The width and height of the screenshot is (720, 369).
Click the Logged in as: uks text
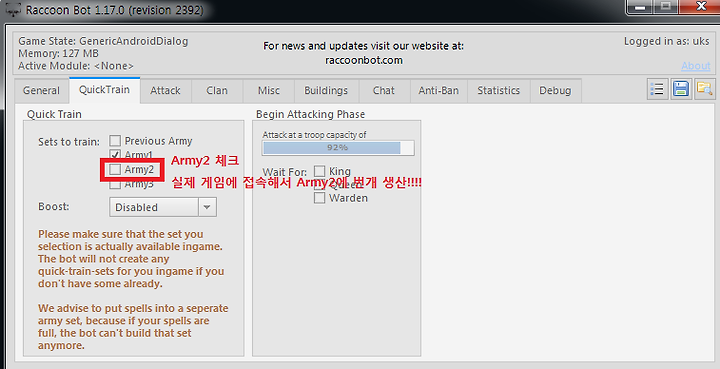667,41
